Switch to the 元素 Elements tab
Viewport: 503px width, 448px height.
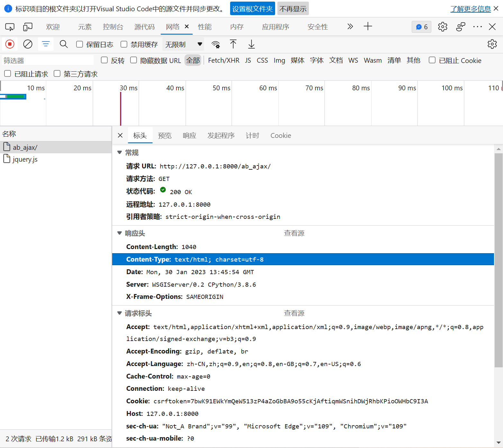click(x=85, y=27)
